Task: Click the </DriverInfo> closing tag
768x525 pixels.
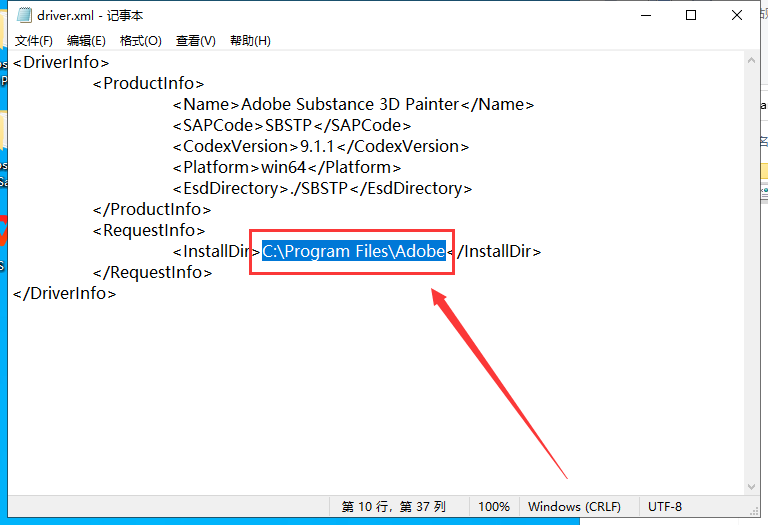Action: pyautogui.click(x=65, y=294)
